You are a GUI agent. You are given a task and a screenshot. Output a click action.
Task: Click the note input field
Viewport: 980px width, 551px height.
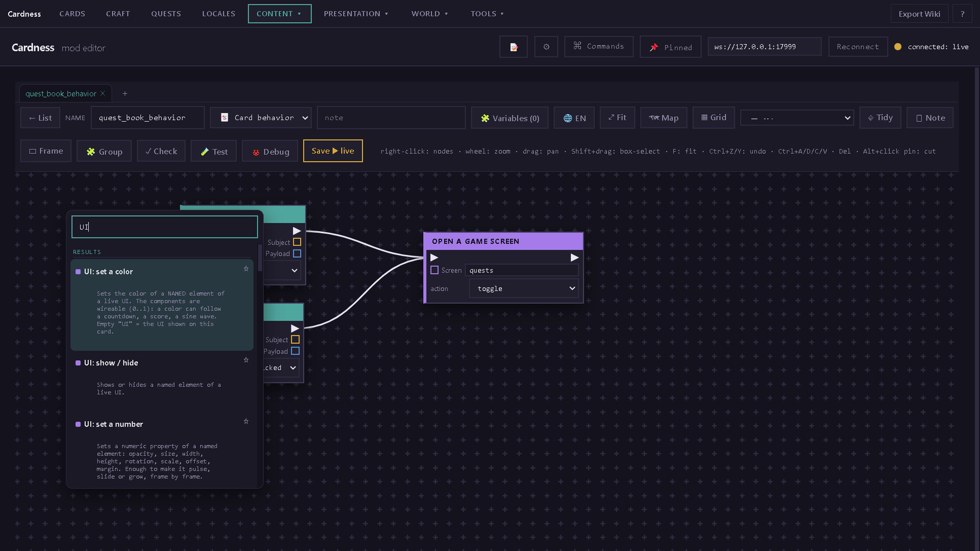pos(391,117)
